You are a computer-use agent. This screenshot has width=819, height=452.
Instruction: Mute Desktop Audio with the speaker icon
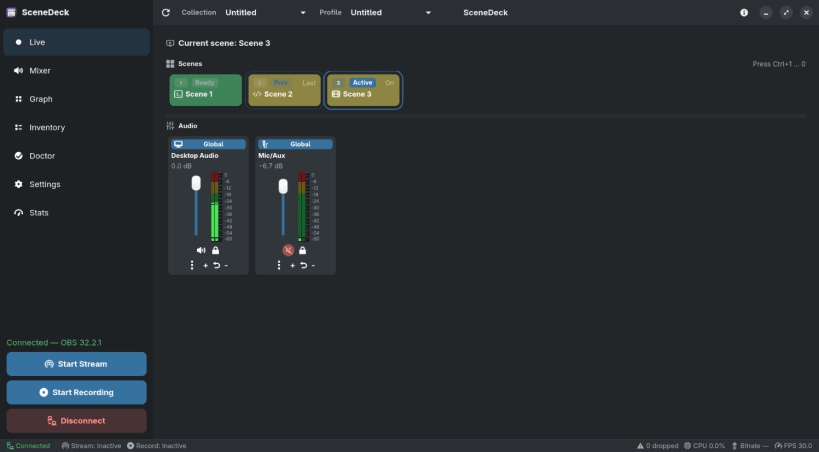click(201, 250)
